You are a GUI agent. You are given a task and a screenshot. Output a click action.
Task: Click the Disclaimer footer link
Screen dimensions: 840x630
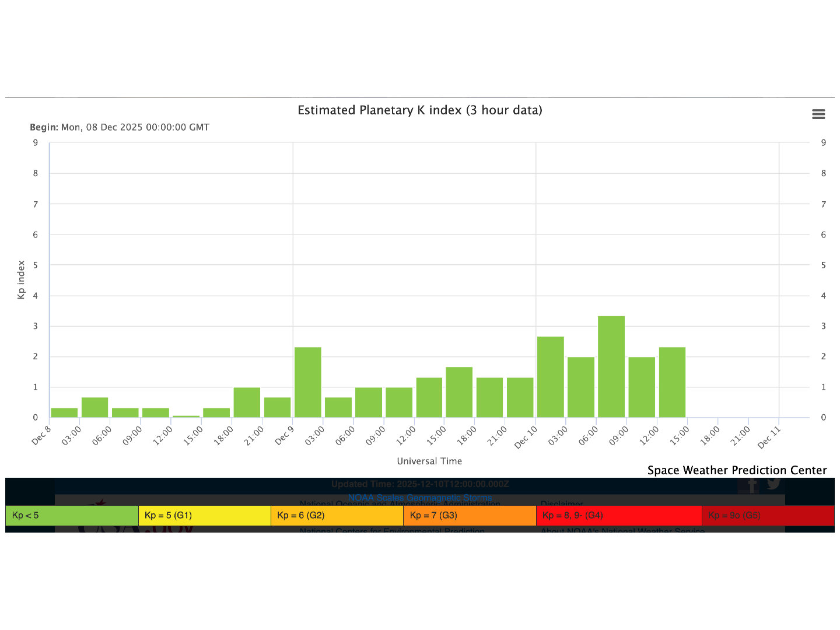pyautogui.click(x=561, y=503)
